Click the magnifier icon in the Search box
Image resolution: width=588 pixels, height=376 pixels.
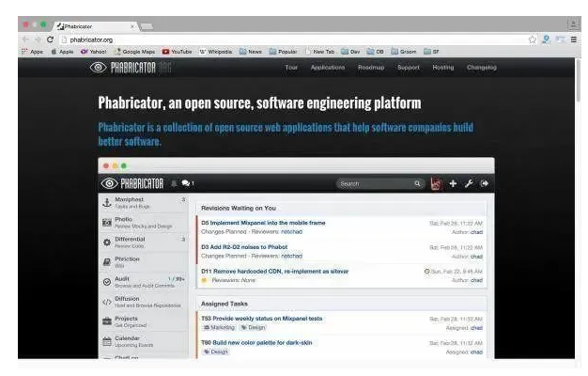pos(417,183)
